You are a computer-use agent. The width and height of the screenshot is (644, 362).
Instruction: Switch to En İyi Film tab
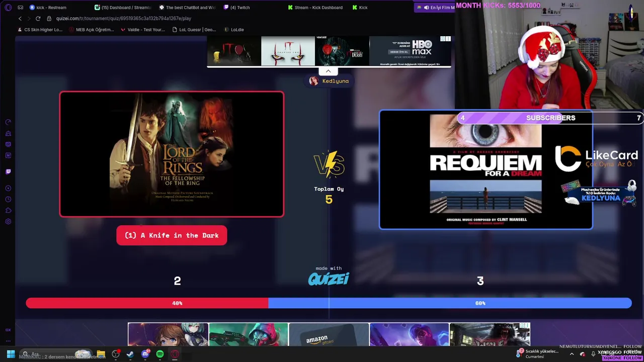[x=434, y=8]
